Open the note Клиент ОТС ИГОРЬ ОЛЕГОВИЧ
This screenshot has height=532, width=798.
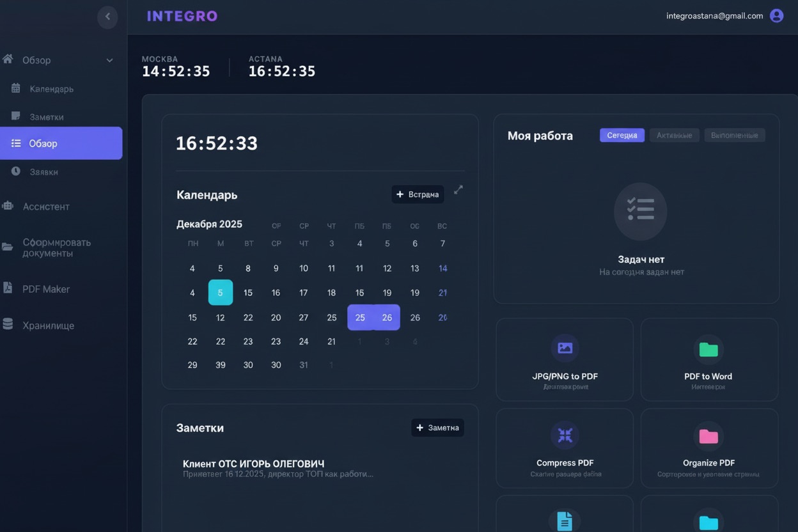point(253,464)
